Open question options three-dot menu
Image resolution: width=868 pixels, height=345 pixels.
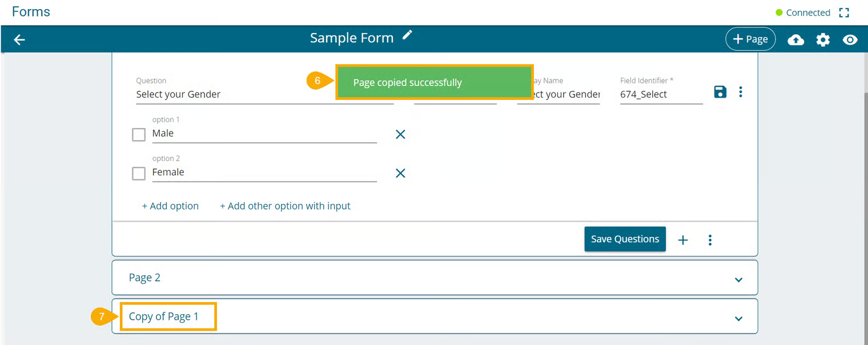741,91
